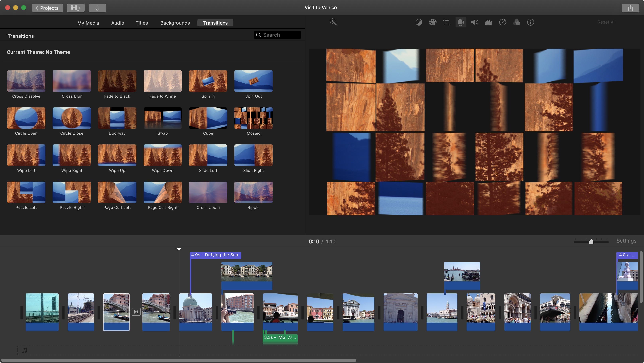Expand the current theme dropdown

pos(38,52)
